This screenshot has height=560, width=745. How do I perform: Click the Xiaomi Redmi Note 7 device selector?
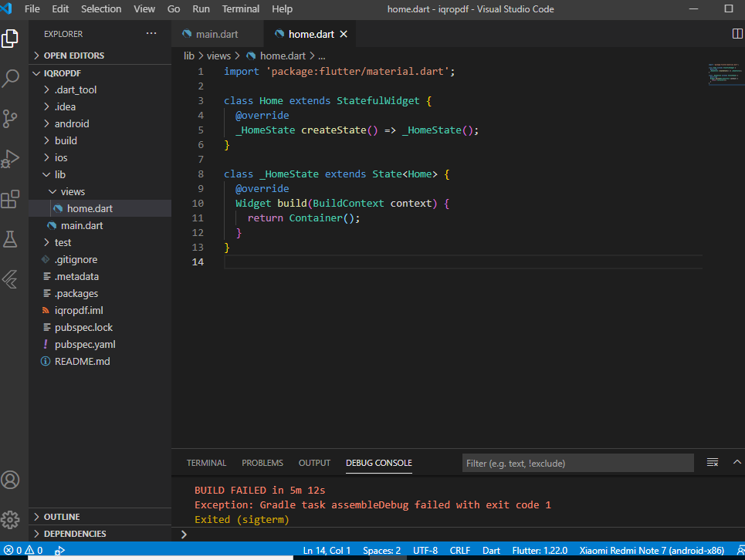(x=652, y=551)
